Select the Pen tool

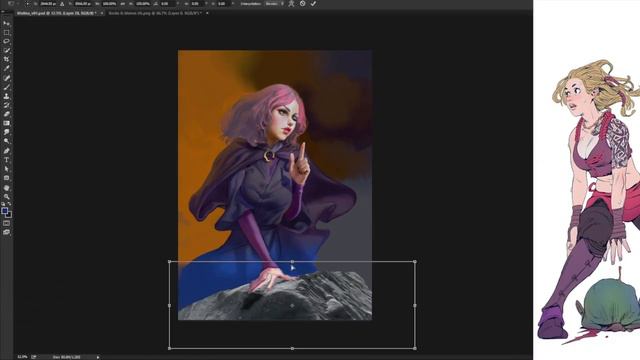[7, 151]
